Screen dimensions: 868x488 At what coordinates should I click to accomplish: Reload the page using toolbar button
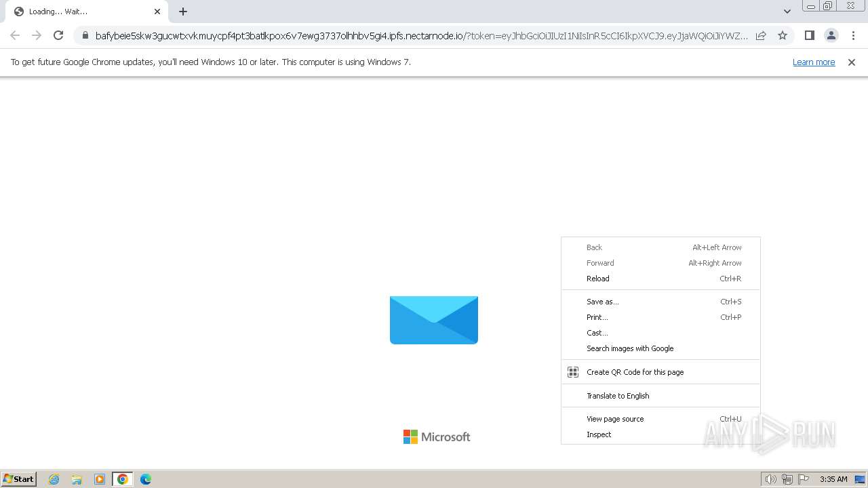coord(58,35)
